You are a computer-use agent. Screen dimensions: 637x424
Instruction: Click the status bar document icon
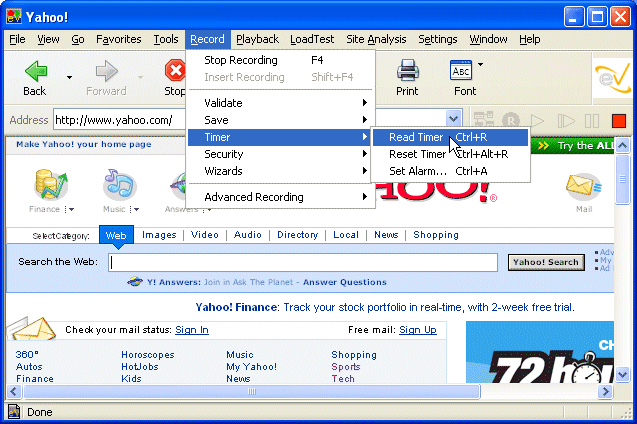point(14,412)
